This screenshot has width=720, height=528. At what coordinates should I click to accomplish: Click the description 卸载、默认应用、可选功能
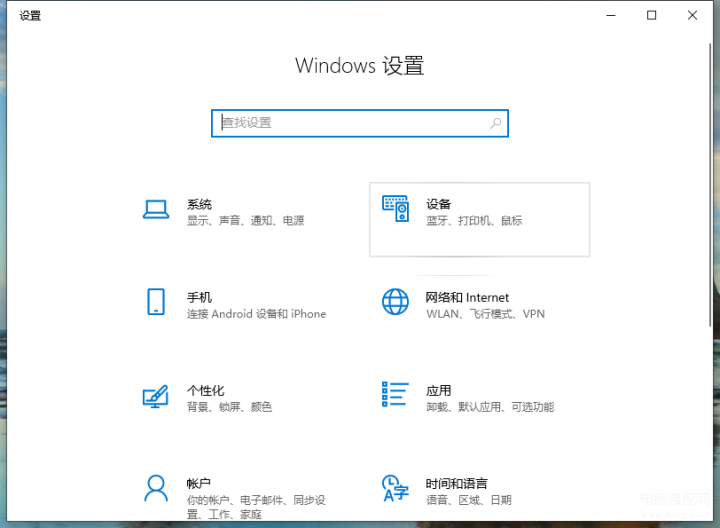click(490, 407)
